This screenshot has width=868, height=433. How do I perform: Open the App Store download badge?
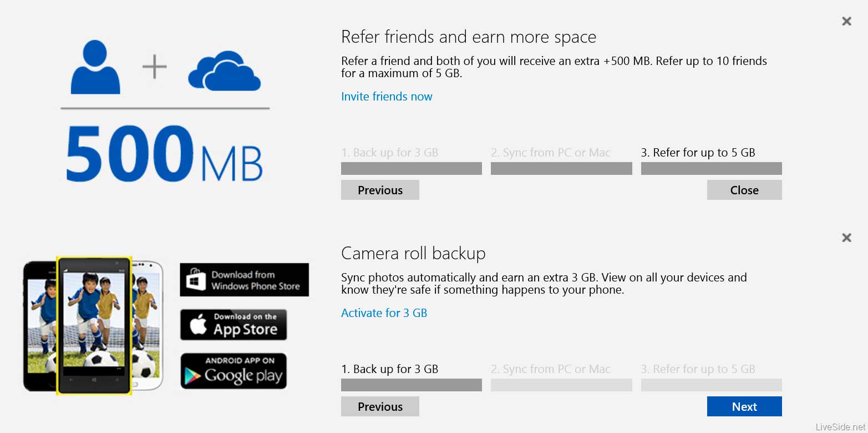(233, 324)
